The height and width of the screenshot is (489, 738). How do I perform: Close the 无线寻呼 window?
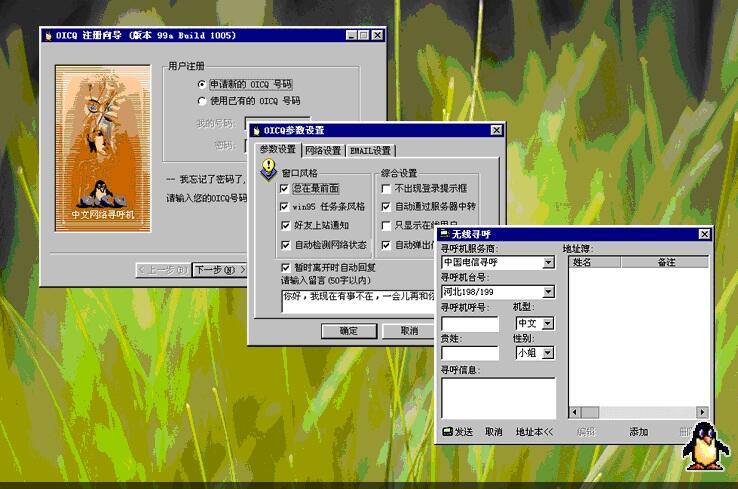(x=704, y=234)
